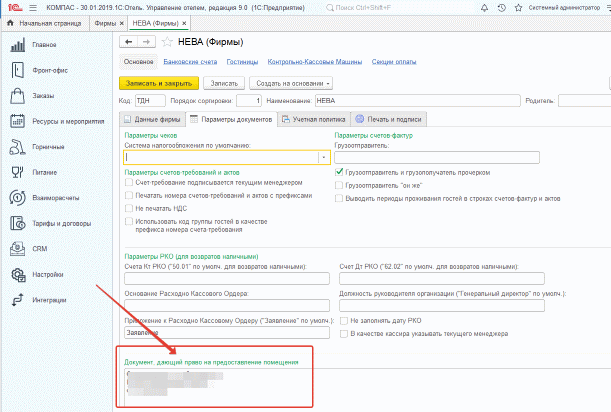Uncheck Грузоотправитель и грузополучатель прочерками
The width and height of the screenshot is (611, 412).
tap(339, 172)
